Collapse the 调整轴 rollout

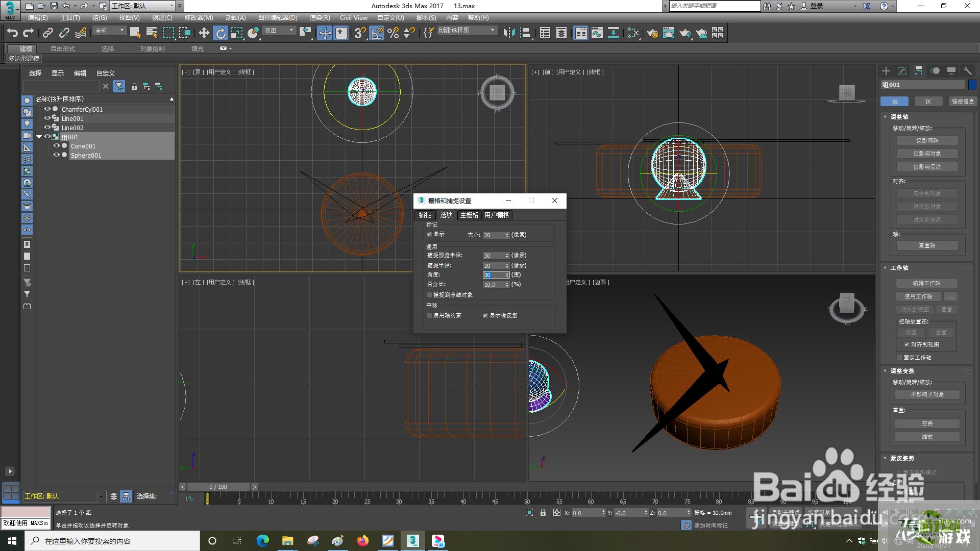click(886, 117)
